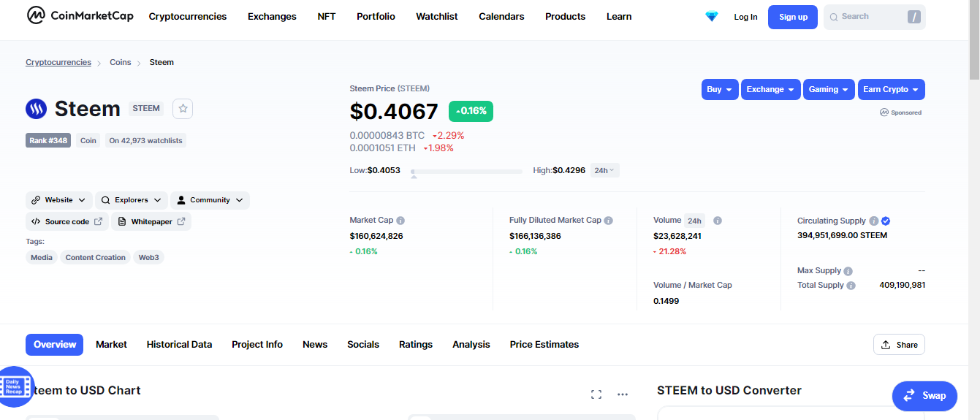980x420 pixels.
Task: Open the 24h low/high range dropdown
Action: click(605, 170)
